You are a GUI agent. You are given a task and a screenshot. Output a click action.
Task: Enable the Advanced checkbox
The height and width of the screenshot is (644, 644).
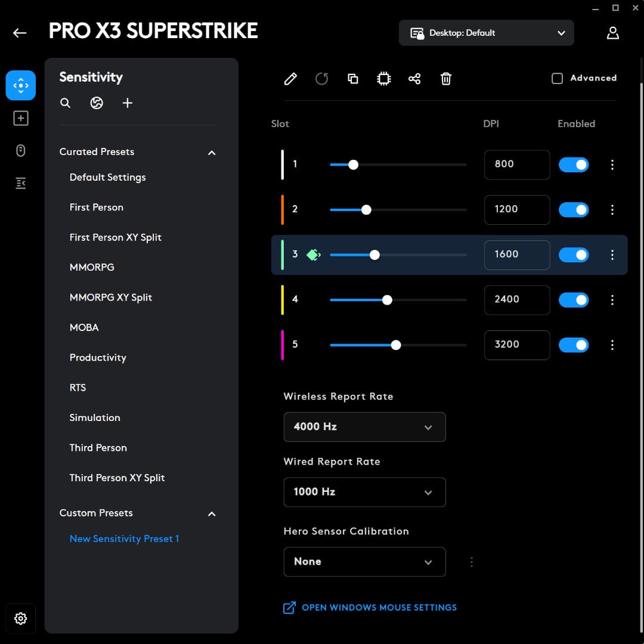tap(557, 78)
